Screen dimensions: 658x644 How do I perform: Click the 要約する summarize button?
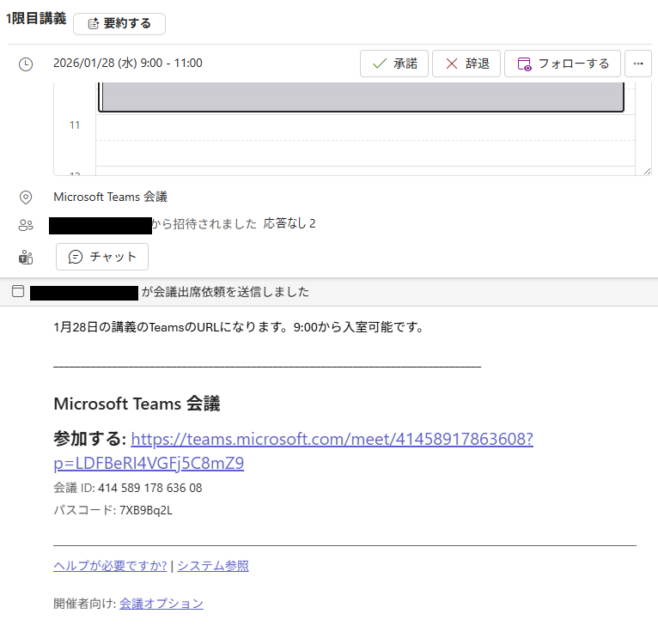coord(119,24)
